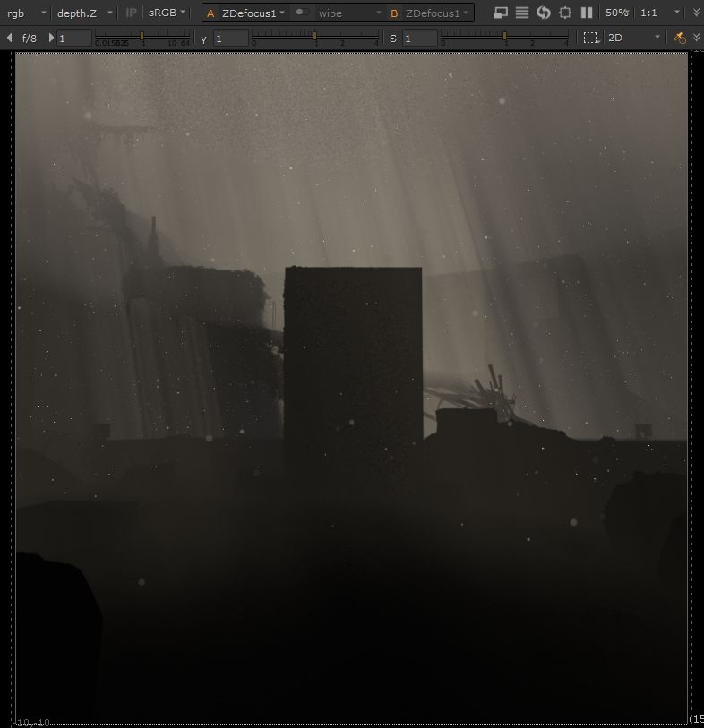
Task: Open the depth.Z alpha channel dropdown
Action: click(x=84, y=13)
